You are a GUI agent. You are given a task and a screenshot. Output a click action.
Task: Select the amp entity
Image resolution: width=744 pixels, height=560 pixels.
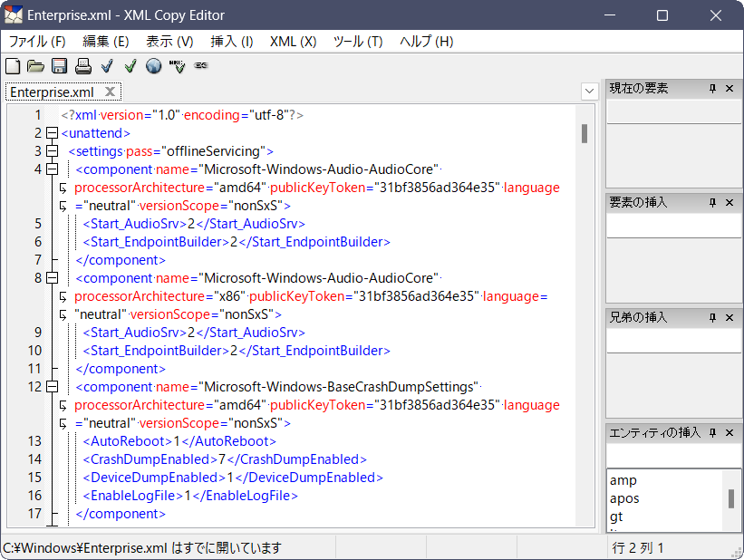(x=623, y=480)
